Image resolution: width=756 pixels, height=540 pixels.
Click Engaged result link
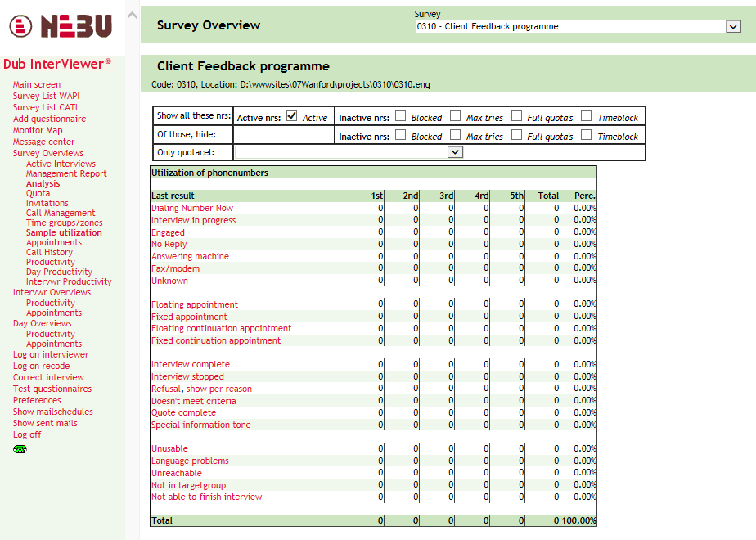tap(168, 232)
